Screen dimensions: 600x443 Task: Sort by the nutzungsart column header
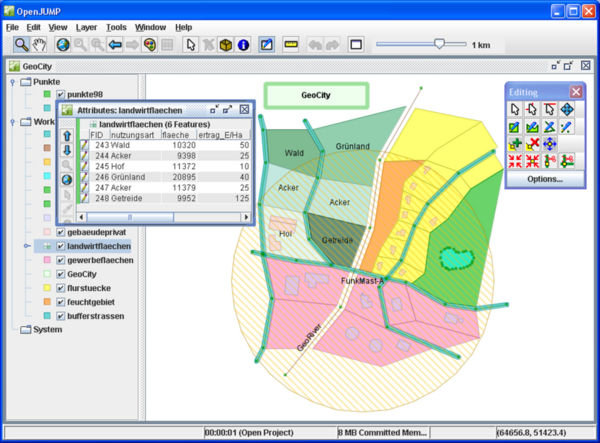tap(133, 135)
